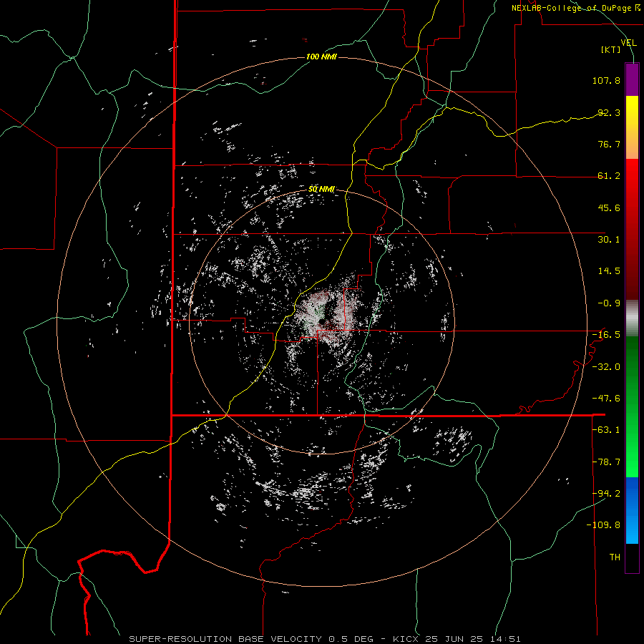Pick the red segment of the color bar
The width and height of the screenshot is (644, 644).
pyautogui.click(x=632, y=229)
